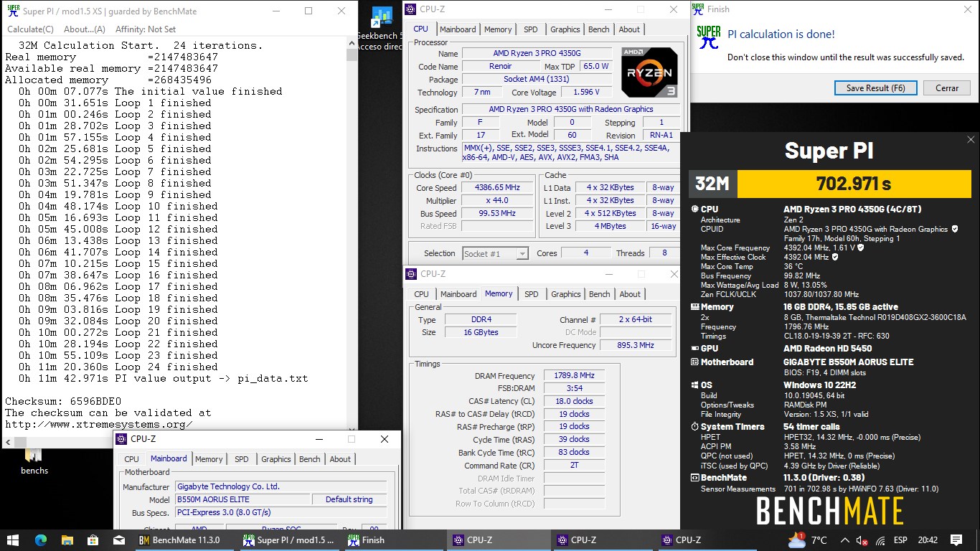The width and height of the screenshot is (980, 551).
Task: Click the Windows OS icon in BenchMate panel
Action: click(x=694, y=385)
